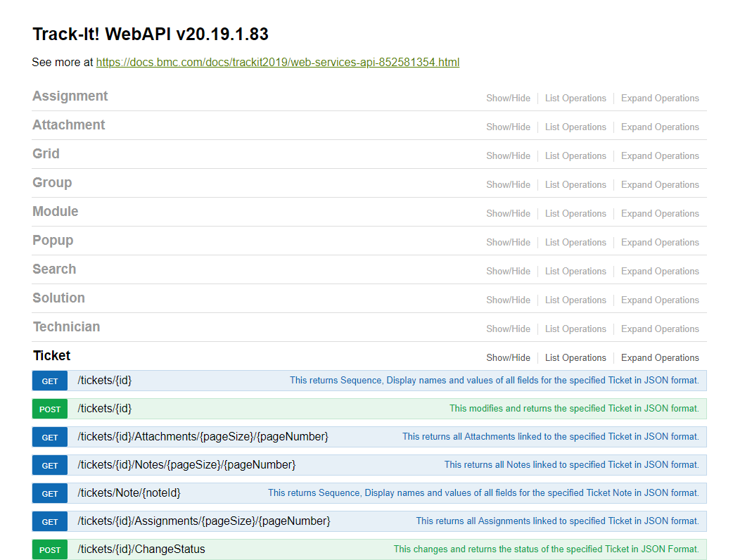Click Expand Operations for Solution
Screen dimensions: 733x560
[x=660, y=300]
